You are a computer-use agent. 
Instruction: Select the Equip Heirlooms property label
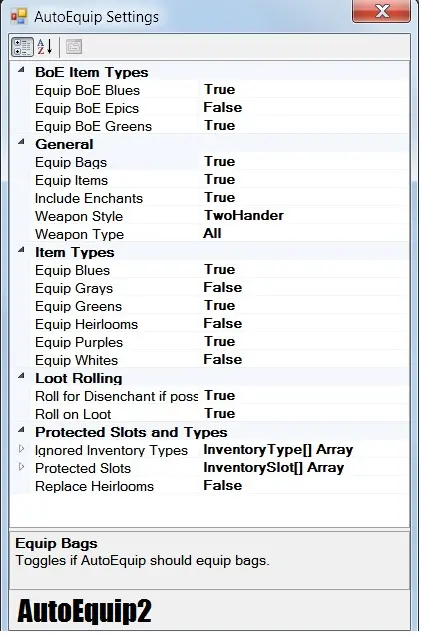coord(87,324)
